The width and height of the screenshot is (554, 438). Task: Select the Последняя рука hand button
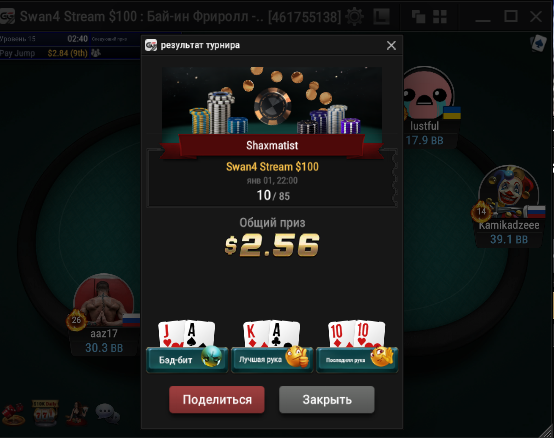click(357, 360)
